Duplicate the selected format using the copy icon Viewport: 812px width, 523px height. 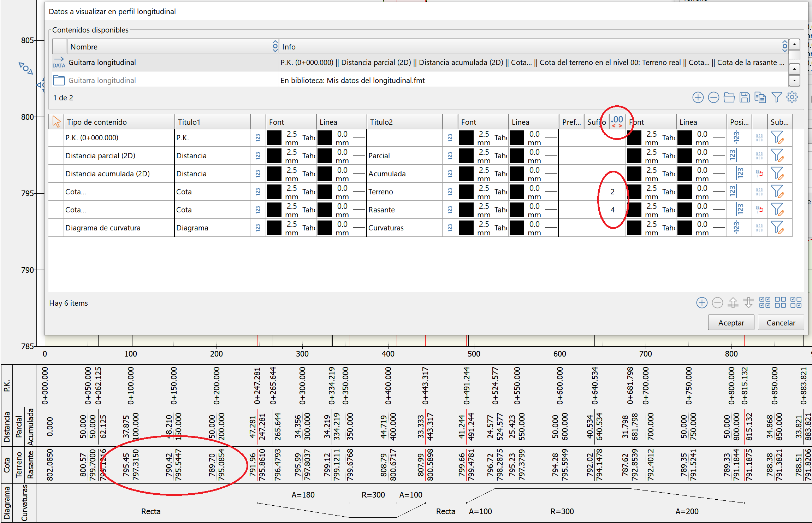click(760, 98)
